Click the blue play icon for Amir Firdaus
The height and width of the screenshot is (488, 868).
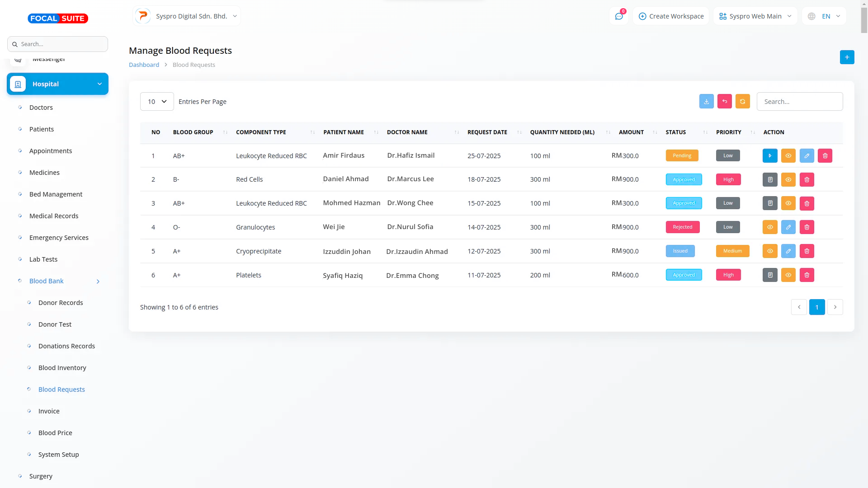tap(770, 155)
